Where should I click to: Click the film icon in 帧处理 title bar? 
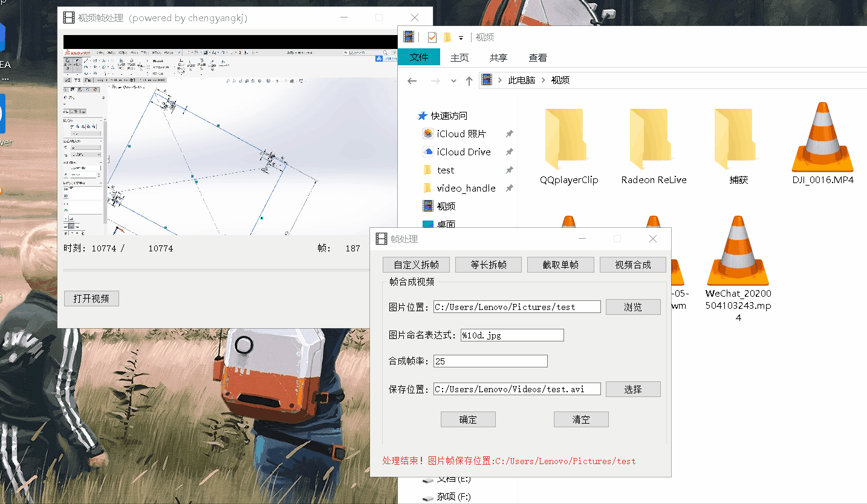382,239
